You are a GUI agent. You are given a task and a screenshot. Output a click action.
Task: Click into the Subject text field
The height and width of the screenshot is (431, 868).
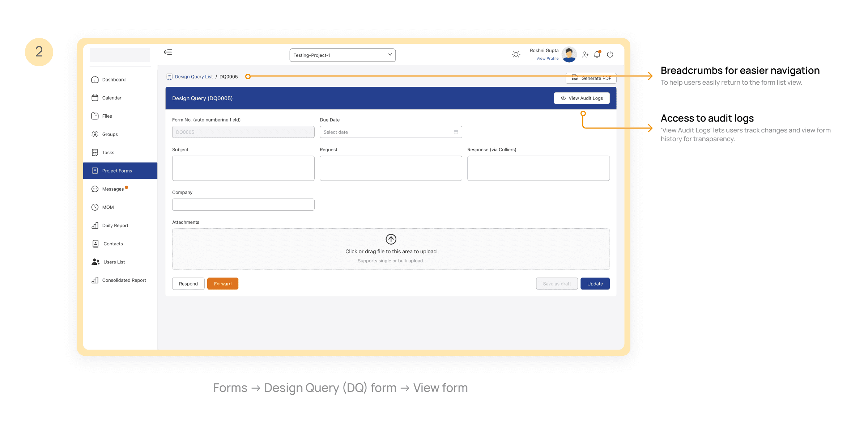(x=243, y=168)
